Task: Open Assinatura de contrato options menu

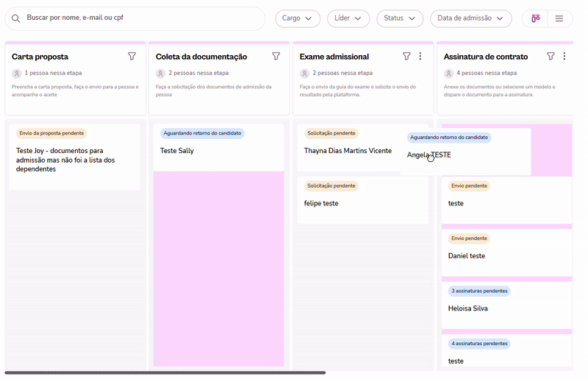Action: 564,57
